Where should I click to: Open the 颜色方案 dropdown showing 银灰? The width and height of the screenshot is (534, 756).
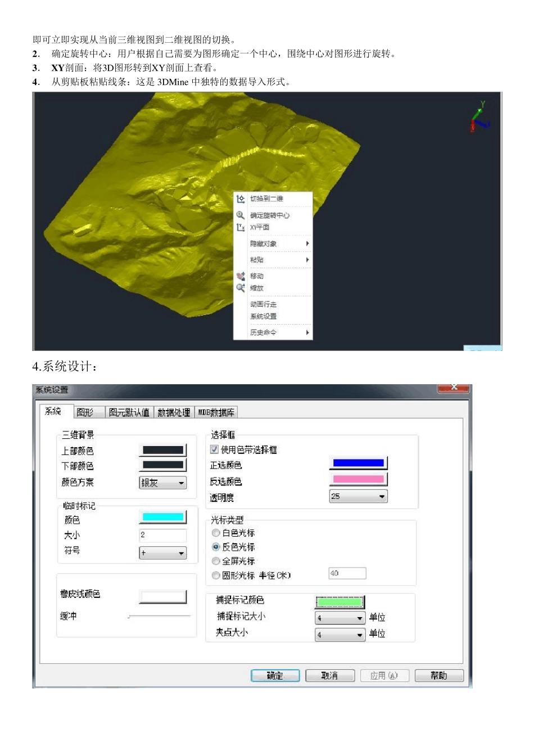point(162,483)
